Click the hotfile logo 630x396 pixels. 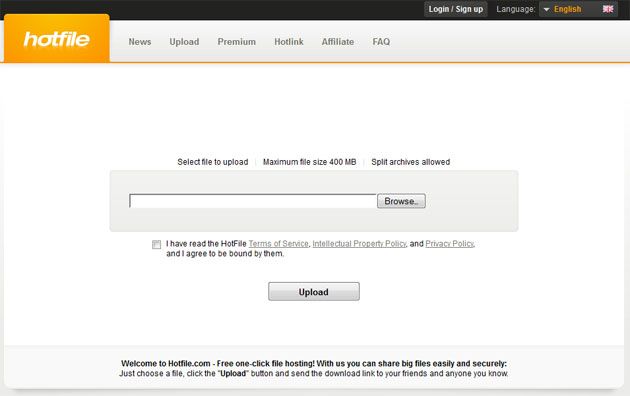tap(57, 39)
